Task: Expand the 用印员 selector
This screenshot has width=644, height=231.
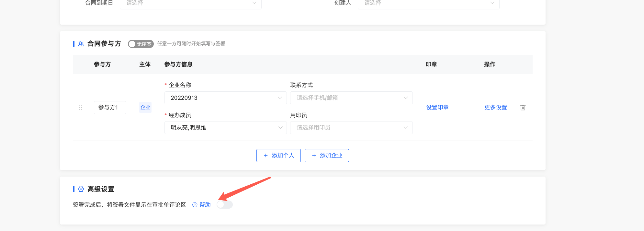Action: point(351,128)
